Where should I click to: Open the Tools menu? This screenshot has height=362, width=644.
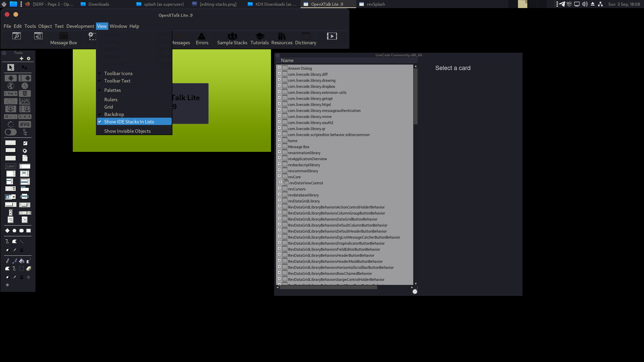(x=30, y=26)
